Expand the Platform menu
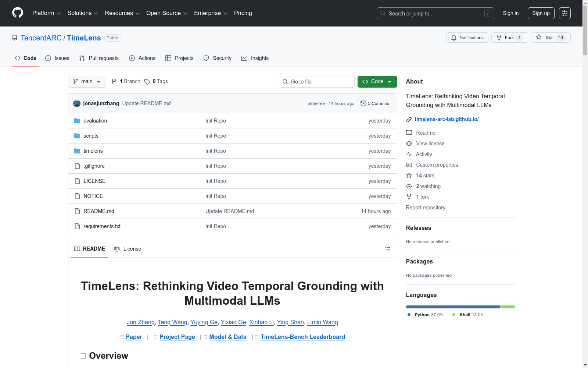 [x=46, y=13]
